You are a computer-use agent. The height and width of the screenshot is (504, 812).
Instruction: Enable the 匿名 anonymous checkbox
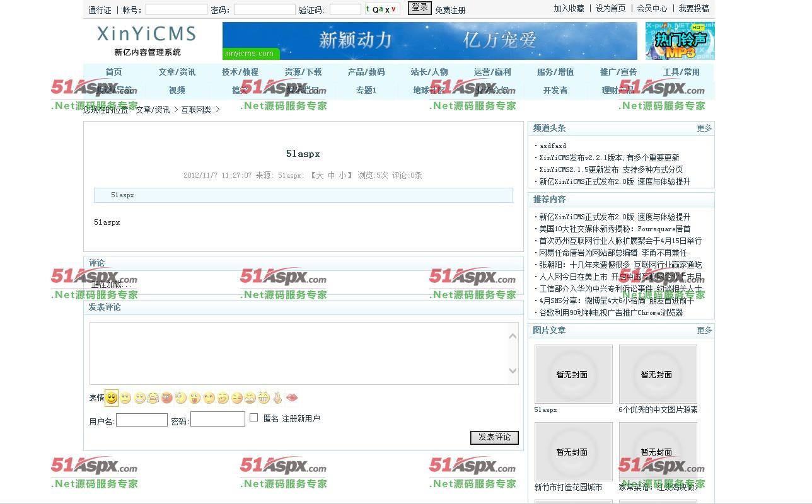click(253, 417)
